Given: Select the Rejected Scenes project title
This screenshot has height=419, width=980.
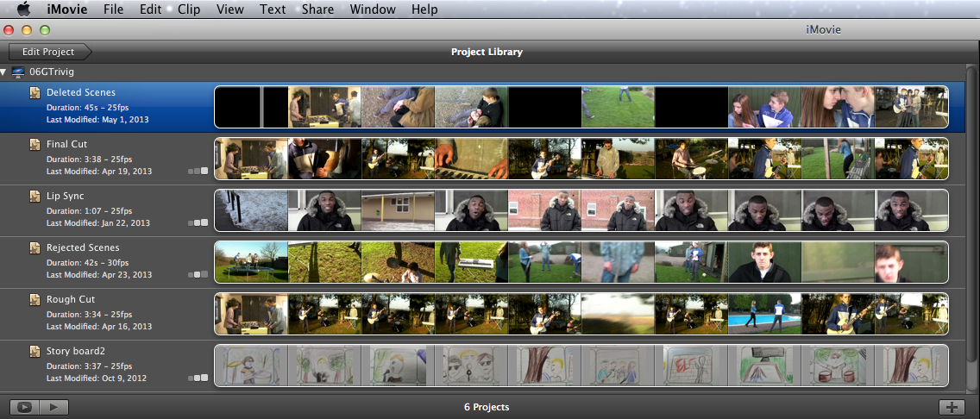Looking at the screenshot, I should 83,248.
